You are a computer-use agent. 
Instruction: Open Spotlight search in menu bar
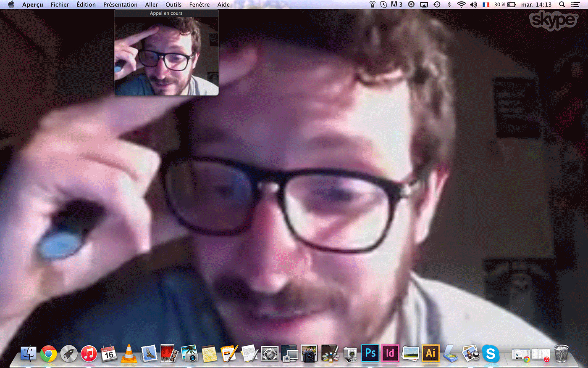(x=562, y=5)
